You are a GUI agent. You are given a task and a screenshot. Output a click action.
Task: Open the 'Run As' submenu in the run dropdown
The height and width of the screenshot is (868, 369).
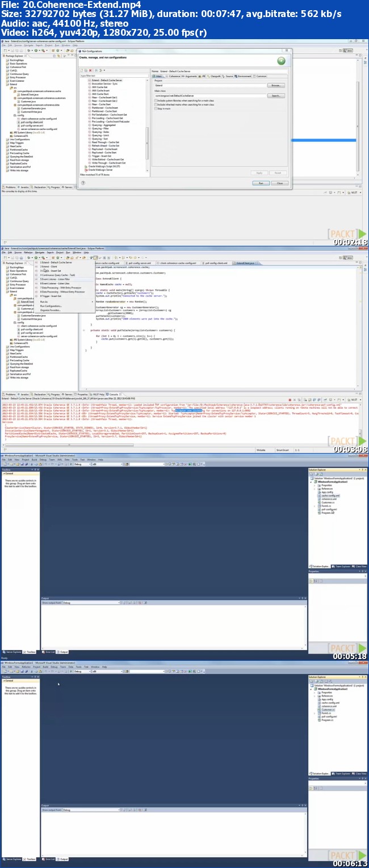(65, 301)
